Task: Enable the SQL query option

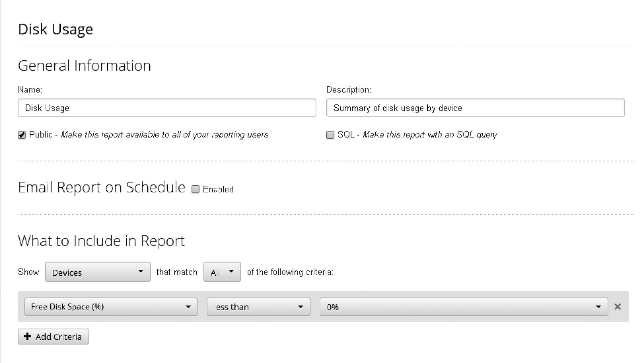Action: [330, 135]
